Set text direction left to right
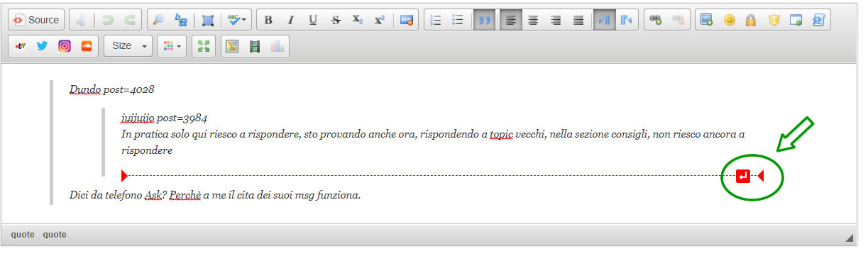This screenshot has width=868, height=256. coord(604,20)
